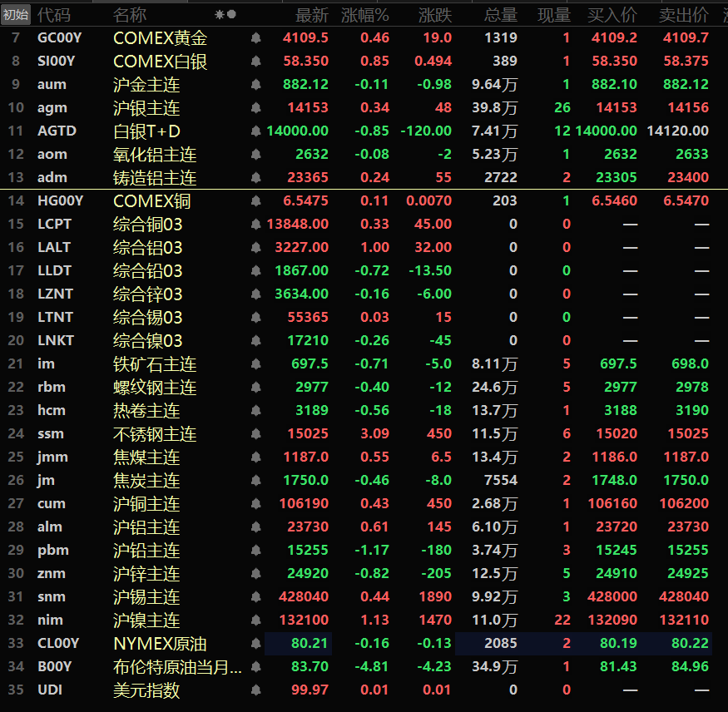Click bid price 132090 of 沪镍主连
728x712 pixels.
612,620
